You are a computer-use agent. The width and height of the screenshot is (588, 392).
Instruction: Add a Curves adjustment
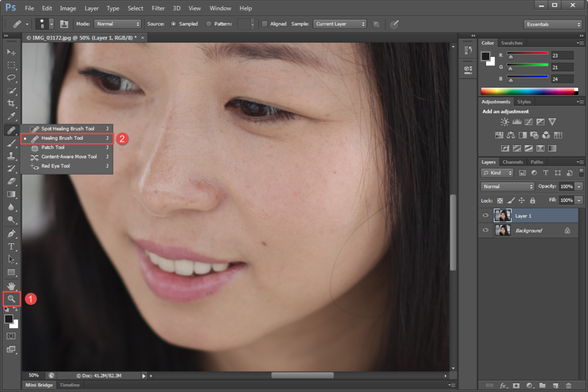pyautogui.click(x=529, y=122)
